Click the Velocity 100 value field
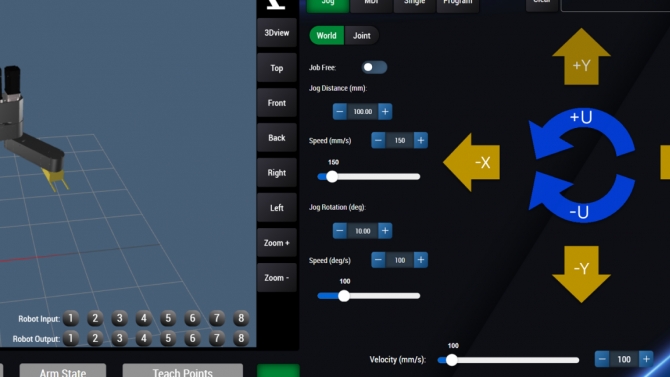 [x=624, y=359]
